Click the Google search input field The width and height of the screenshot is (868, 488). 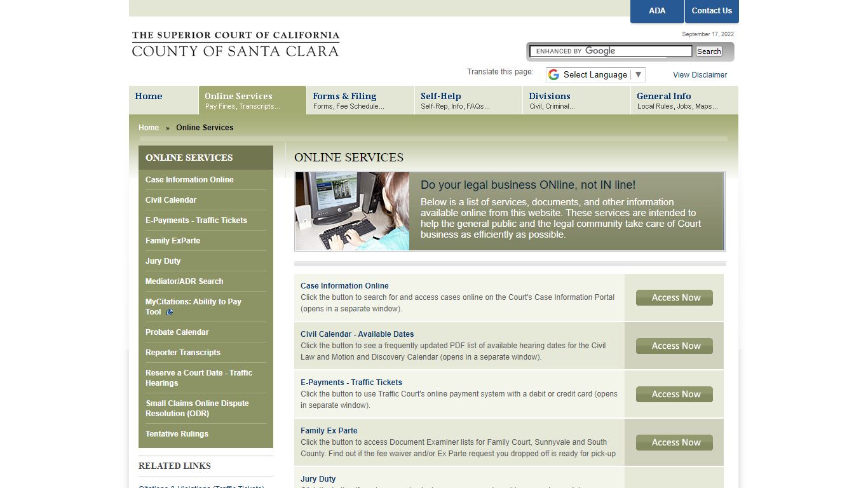(611, 51)
